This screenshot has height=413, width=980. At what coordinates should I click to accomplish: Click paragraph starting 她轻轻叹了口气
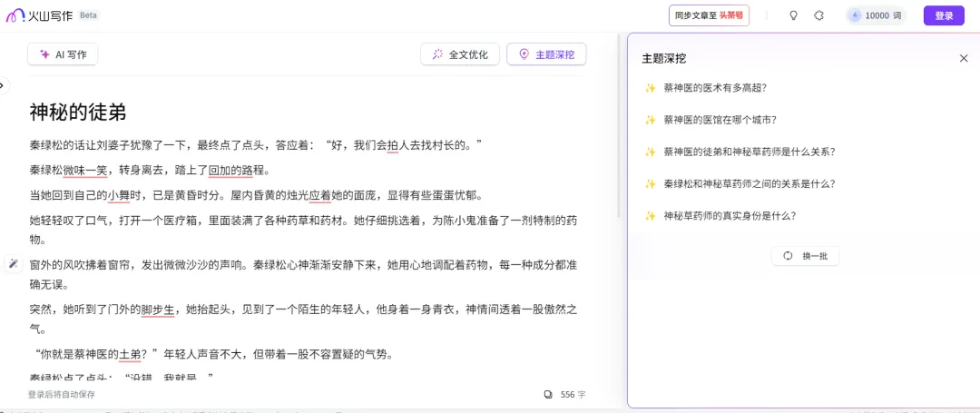[x=303, y=230]
